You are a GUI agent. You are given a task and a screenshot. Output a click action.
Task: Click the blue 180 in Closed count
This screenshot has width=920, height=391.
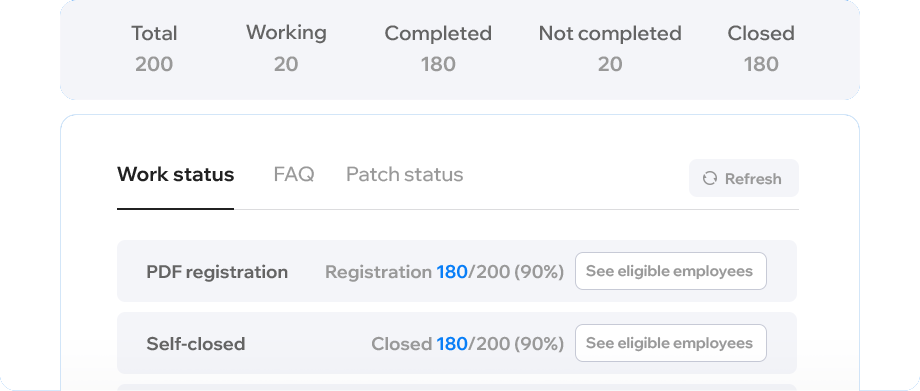(x=452, y=343)
